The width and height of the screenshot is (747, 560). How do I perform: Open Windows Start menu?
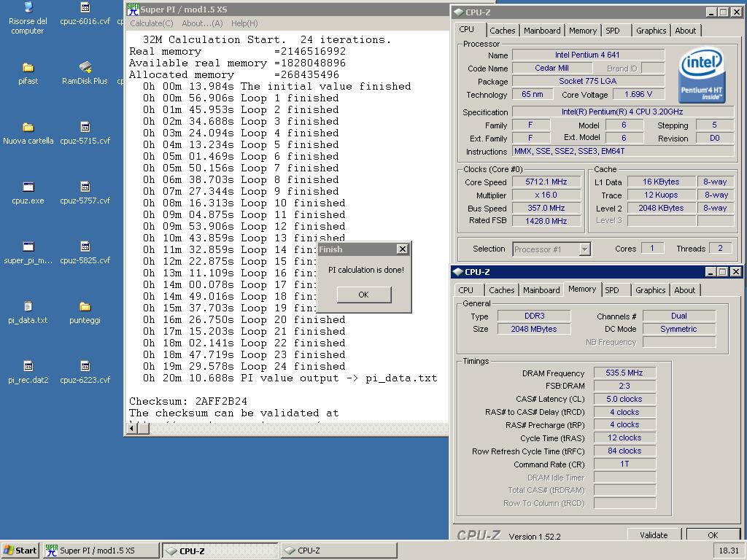click(x=20, y=551)
